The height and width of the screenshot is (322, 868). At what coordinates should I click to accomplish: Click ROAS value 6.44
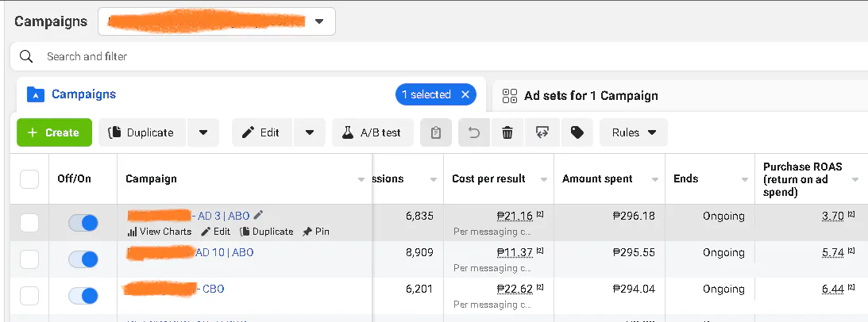pos(833,289)
